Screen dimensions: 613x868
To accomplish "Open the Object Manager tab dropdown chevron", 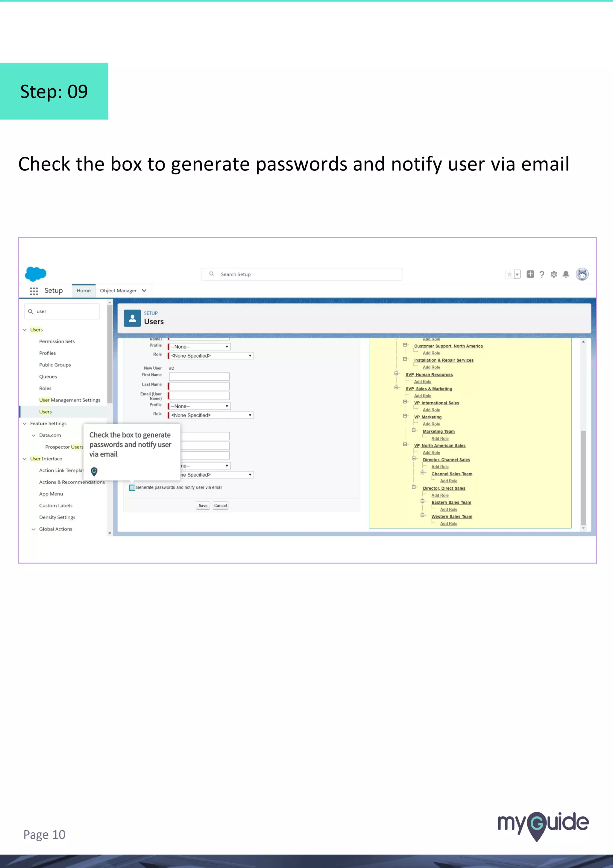I will 144,291.
